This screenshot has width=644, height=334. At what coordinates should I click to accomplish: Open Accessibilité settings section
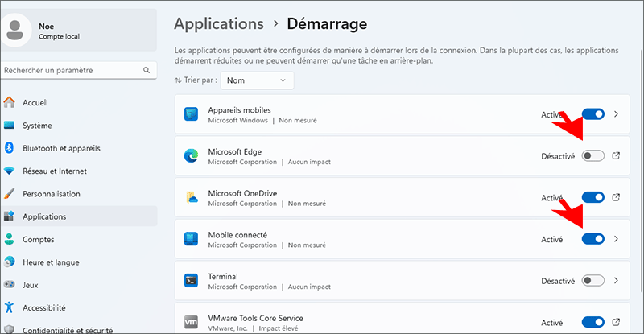[79, 307]
